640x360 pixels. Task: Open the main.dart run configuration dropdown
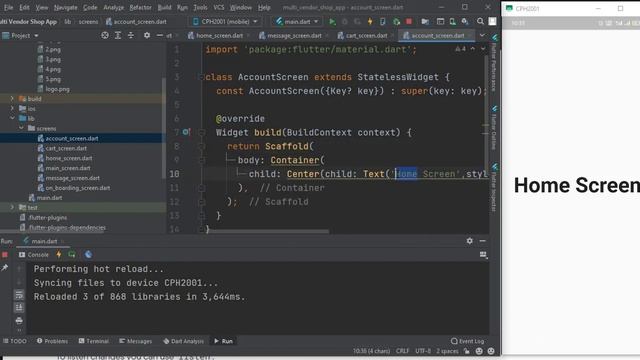(x=297, y=22)
